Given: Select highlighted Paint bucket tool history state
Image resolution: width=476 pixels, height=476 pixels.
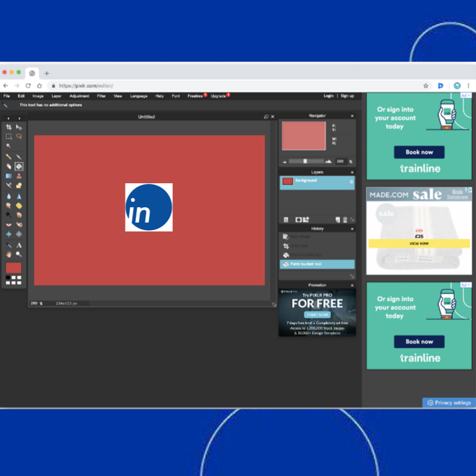Looking at the screenshot, I should click(317, 264).
